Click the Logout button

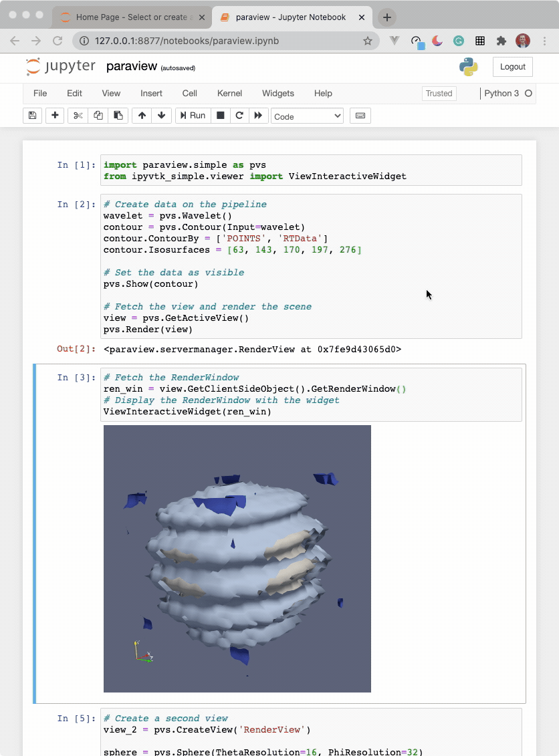(513, 67)
